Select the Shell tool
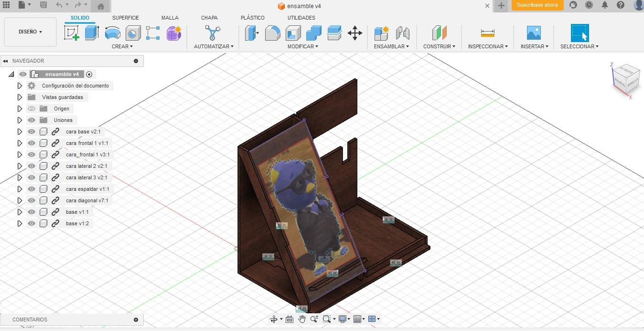This screenshot has width=644, height=331. click(293, 33)
